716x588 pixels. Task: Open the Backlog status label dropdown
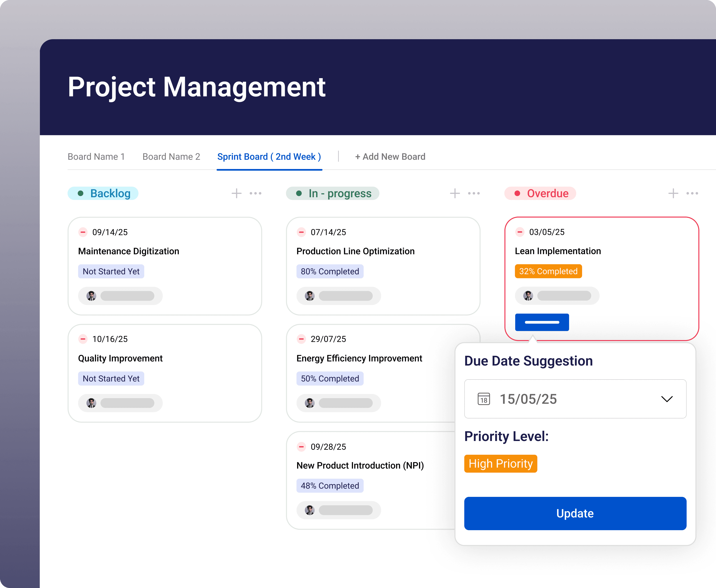point(103,193)
